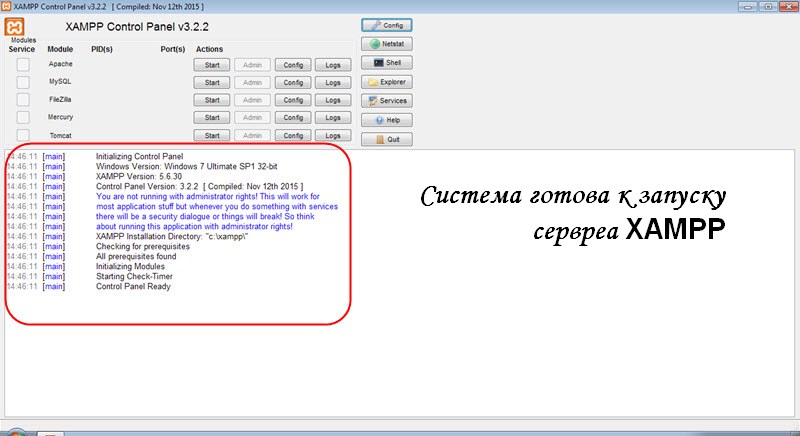Open Explorer button
800x436 pixels.
(x=387, y=82)
